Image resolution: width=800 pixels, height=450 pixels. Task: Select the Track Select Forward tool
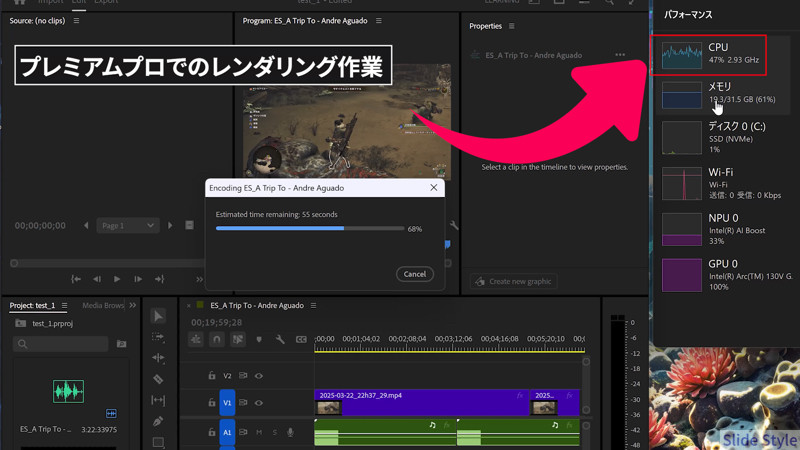click(159, 337)
